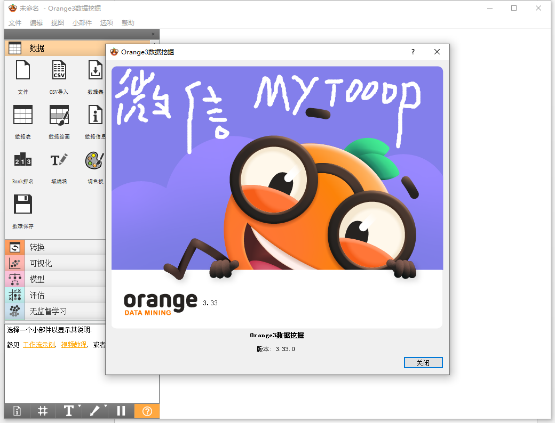
Task: Expand the 模型 widget category
Action: (x=55, y=279)
